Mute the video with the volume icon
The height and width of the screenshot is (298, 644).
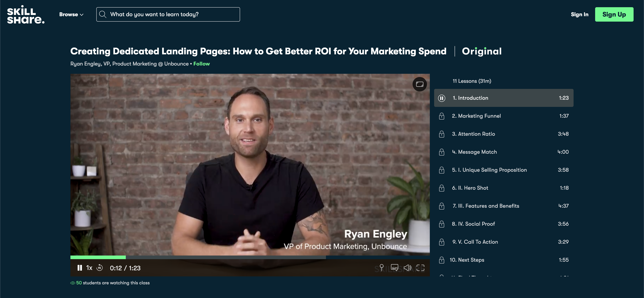tap(407, 268)
